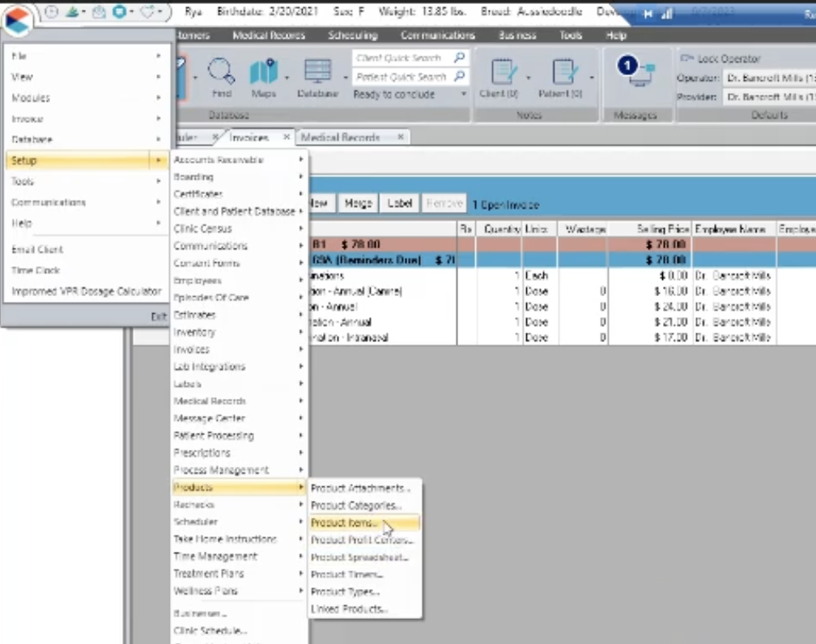
Task: Click the Database grid icon
Action: pyautogui.click(x=317, y=78)
